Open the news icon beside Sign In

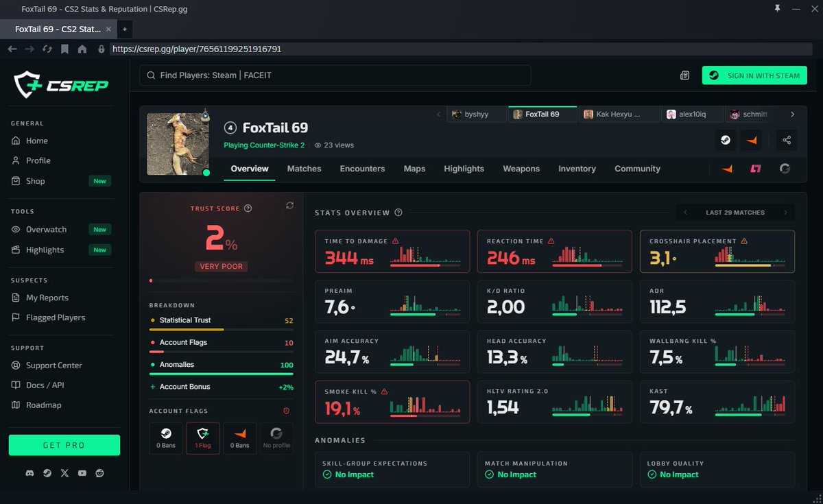click(x=684, y=75)
